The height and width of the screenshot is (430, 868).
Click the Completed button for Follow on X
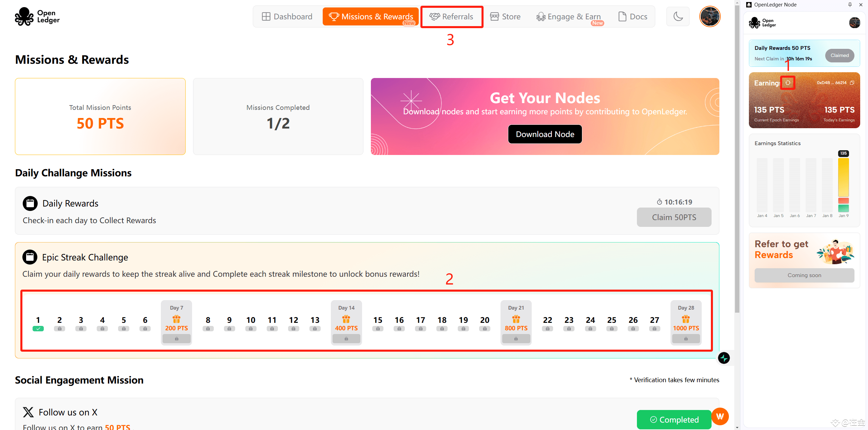[x=674, y=419]
